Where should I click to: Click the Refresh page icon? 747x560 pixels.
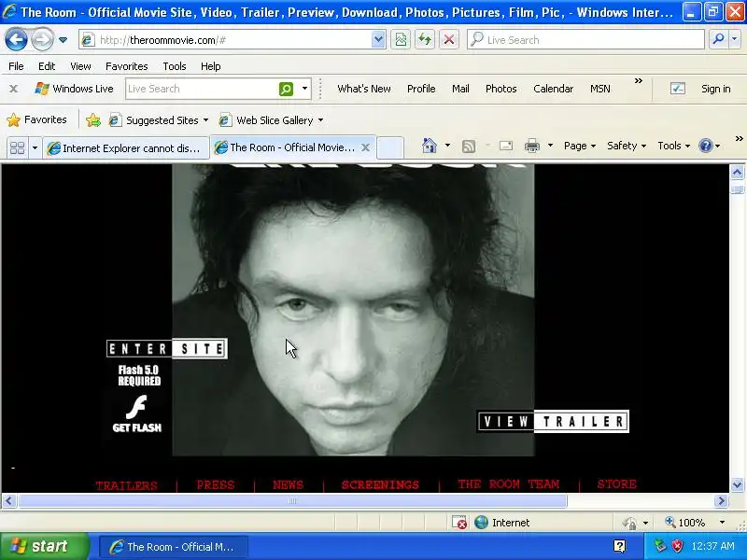[425, 40]
